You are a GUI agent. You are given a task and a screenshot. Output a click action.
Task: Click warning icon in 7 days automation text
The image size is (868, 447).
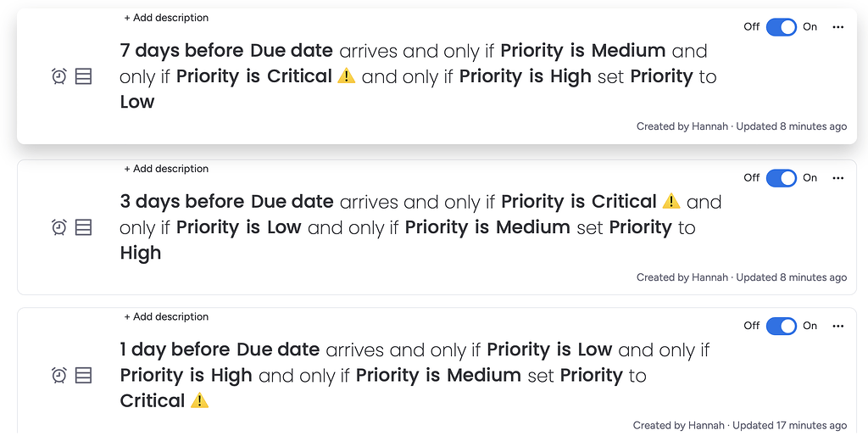coord(346,76)
